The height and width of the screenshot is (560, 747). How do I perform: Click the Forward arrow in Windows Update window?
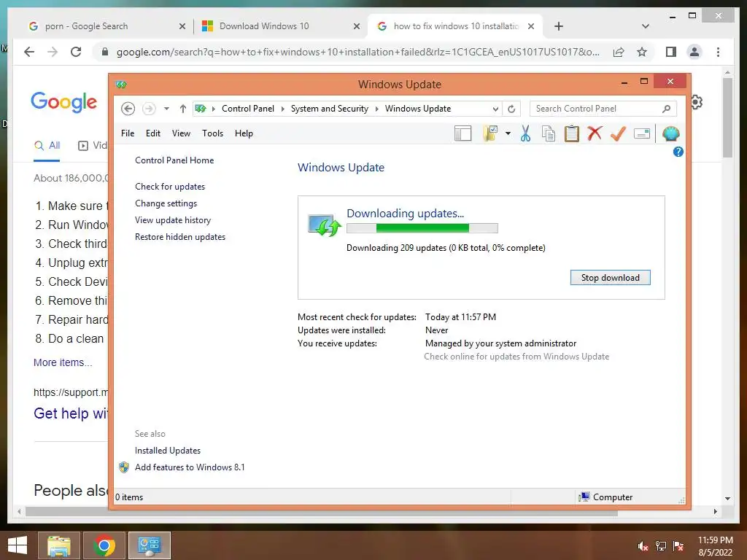tap(149, 109)
